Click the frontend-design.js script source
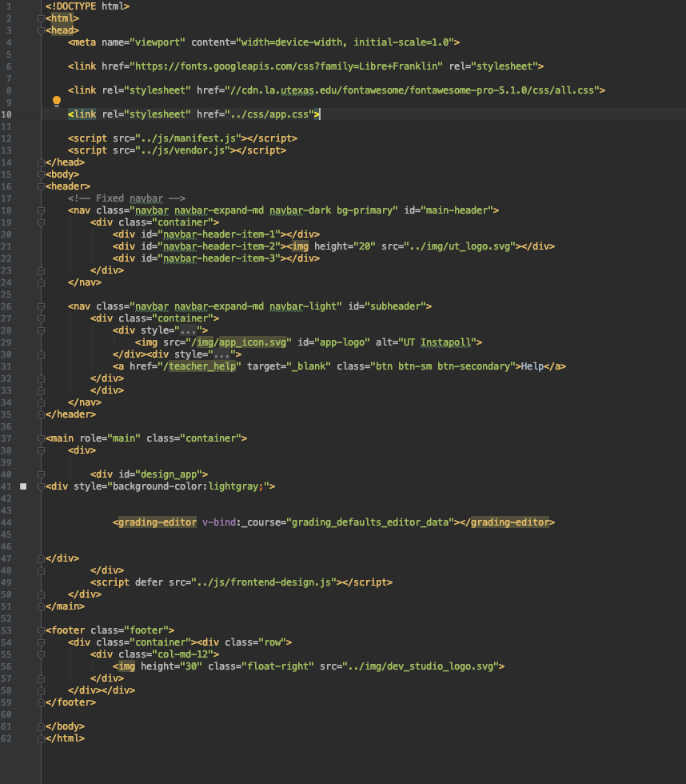This screenshot has width=686, height=784. tap(264, 582)
